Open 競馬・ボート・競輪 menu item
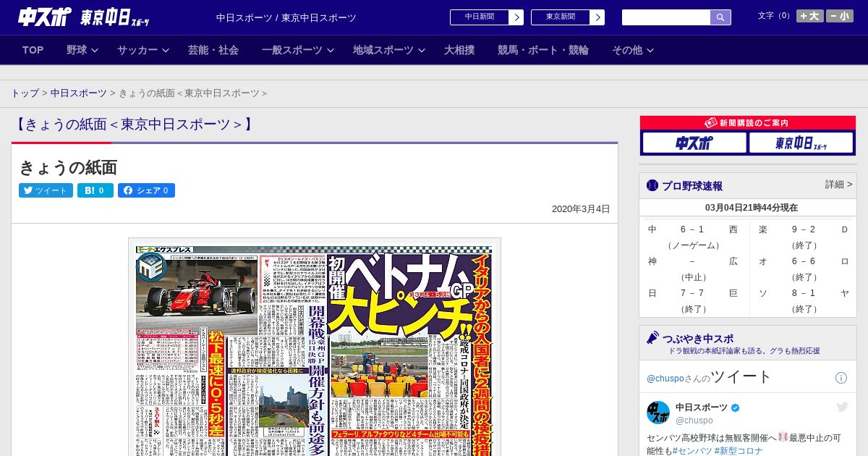Viewport: 868px width, 456px height. [543, 50]
